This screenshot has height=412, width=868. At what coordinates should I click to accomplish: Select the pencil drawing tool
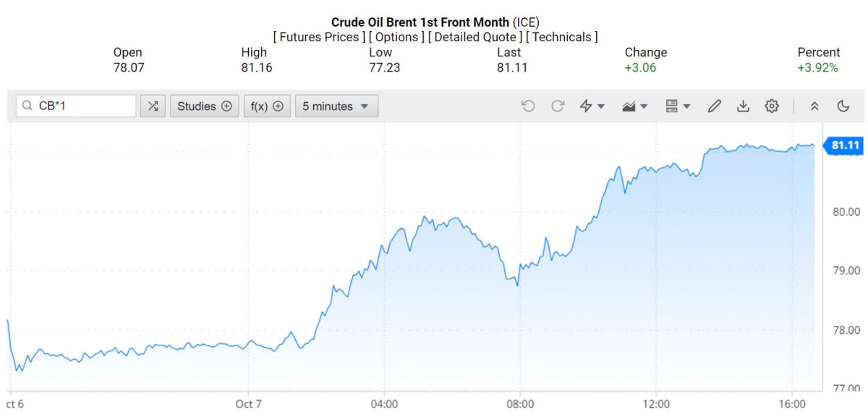[x=714, y=106]
